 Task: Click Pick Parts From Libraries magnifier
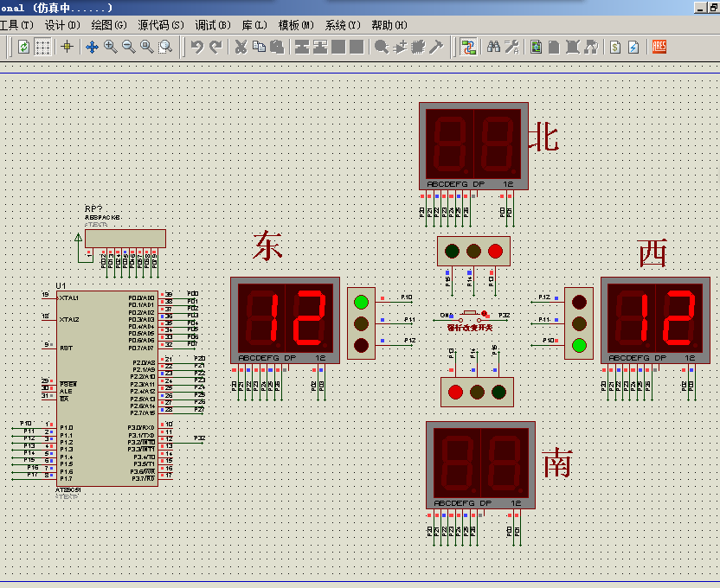382,47
